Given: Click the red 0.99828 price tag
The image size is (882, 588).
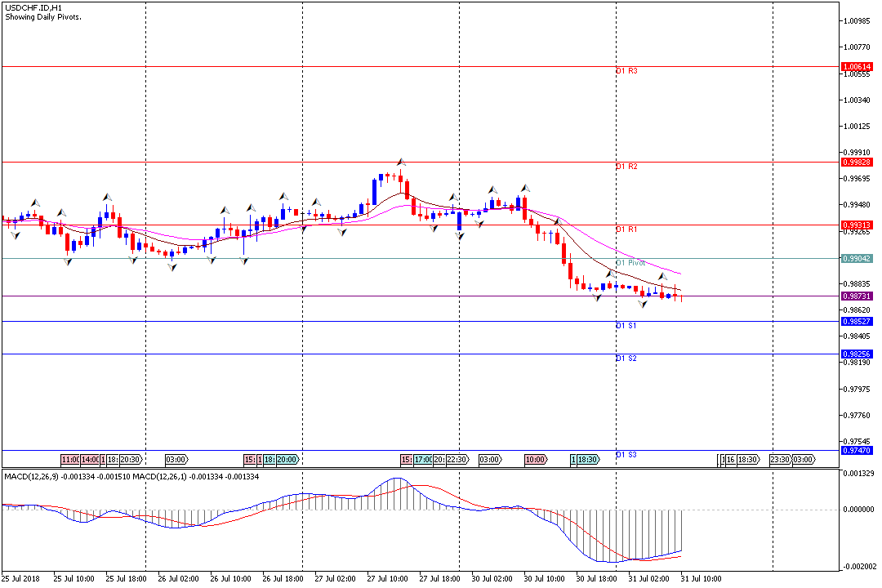Looking at the screenshot, I should pos(857,162).
